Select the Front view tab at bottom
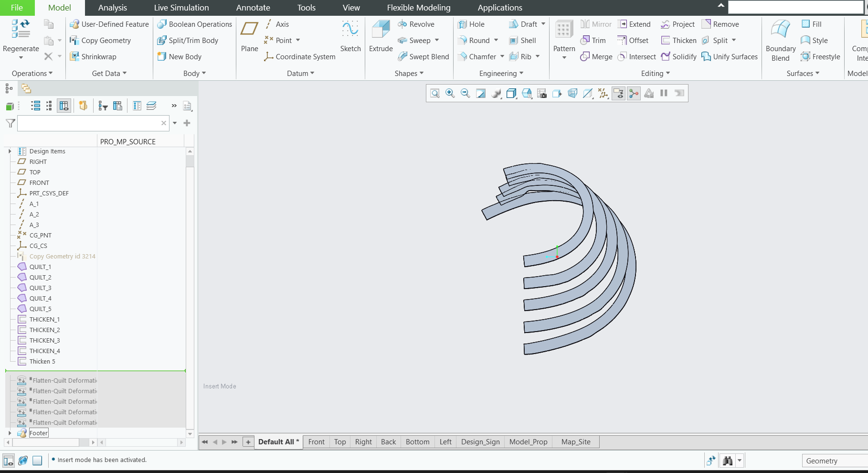The image size is (868, 473). [316, 441]
